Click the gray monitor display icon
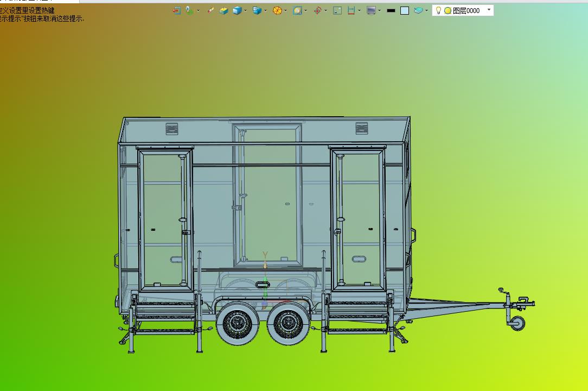The width and height of the screenshot is (588, 391). 371,11
